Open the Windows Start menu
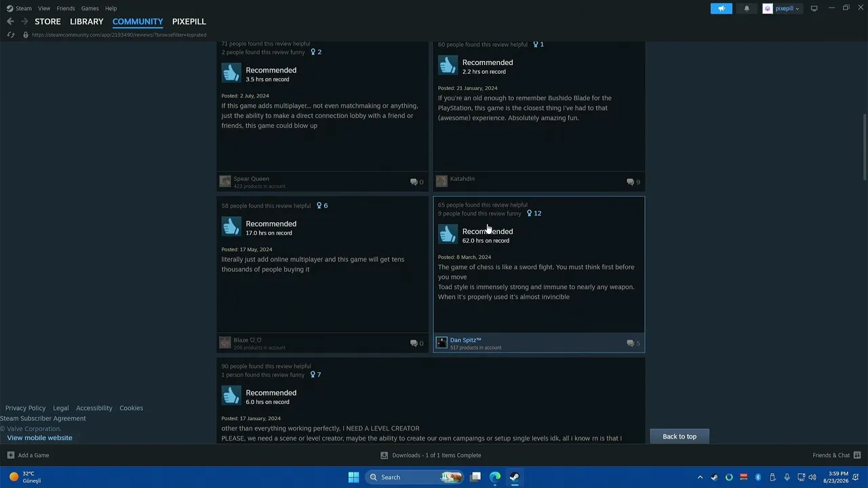Image resolution: width=868 pixels, height=488 pixels. click(x=353, y=477)
